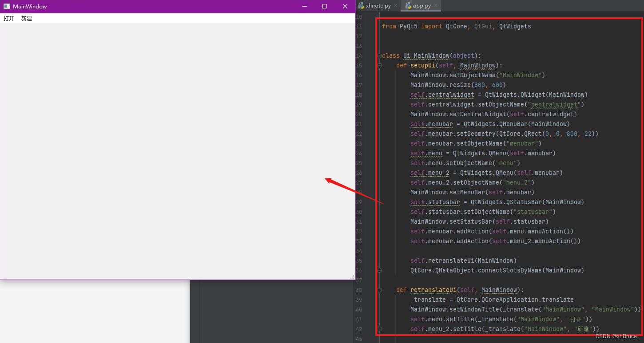Screen dimensions: 644x343
Task: Click the MainWindow title bar app icon
Action: 7,6
